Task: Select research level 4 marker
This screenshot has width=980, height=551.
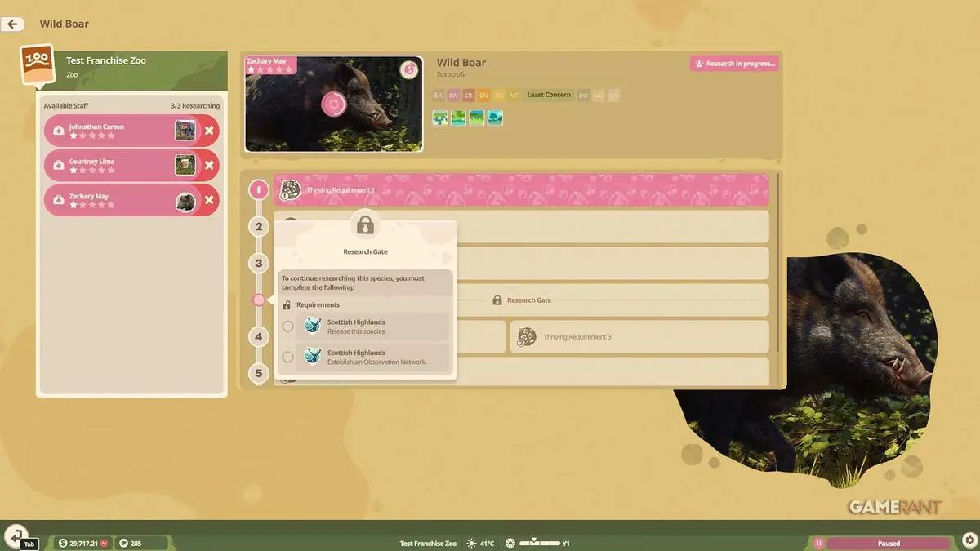Action: [259, 336]
